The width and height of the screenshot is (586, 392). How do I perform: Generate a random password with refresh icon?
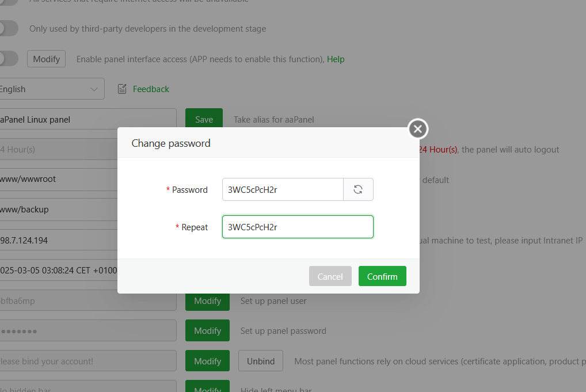pyautogui.click(x=358, y=189)
